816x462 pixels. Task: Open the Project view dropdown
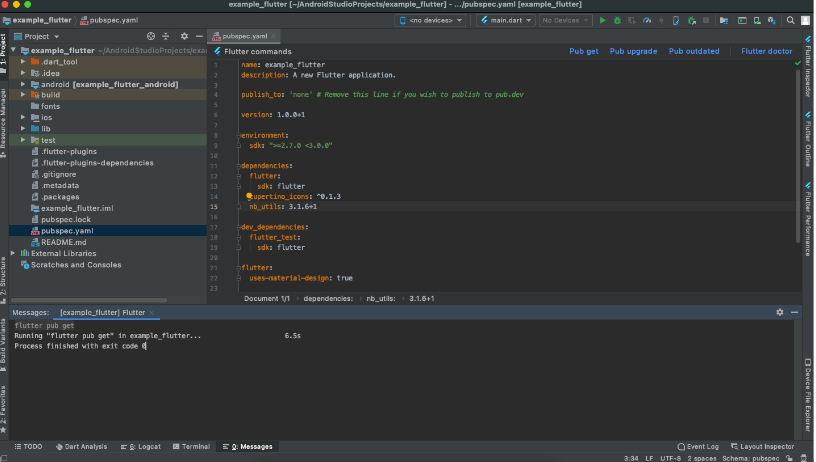click(38, 36)
